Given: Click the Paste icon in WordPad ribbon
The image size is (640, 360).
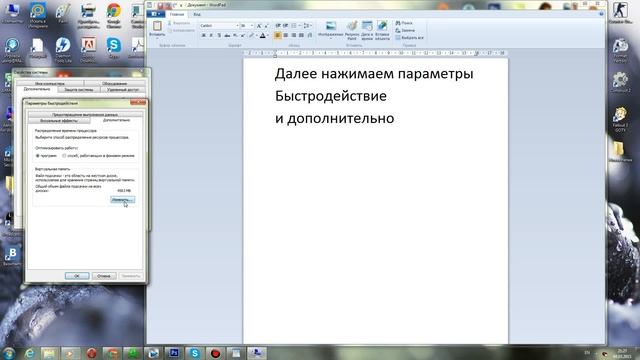Looking at the screenshot, I should pyautogui.click(x=157, y=26).
